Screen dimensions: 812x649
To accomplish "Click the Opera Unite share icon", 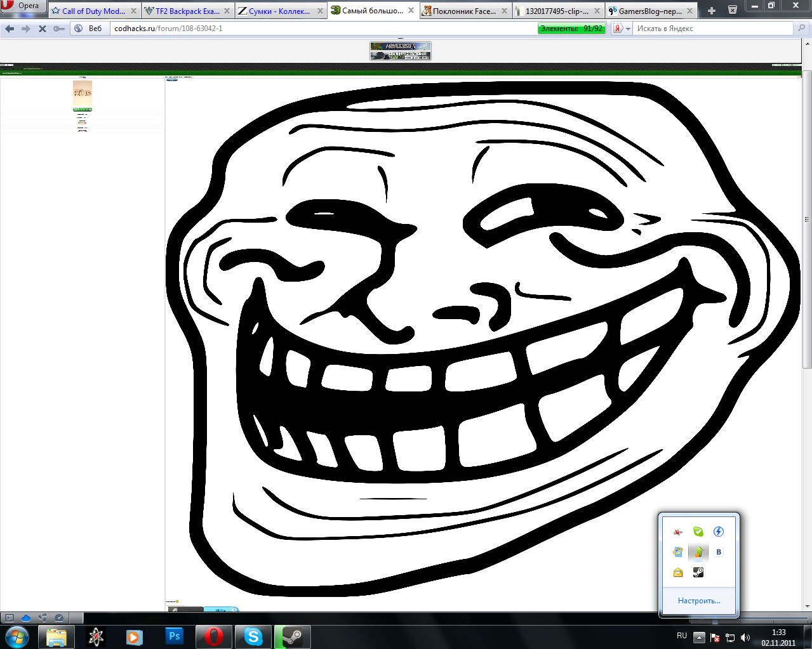I will (x=43, y=617).
